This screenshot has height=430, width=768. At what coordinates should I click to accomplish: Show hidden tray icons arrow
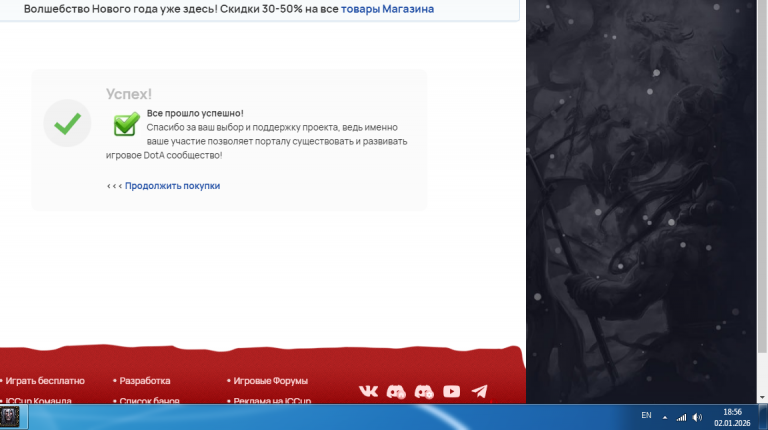pyautogui.click(x=665, y=418)
